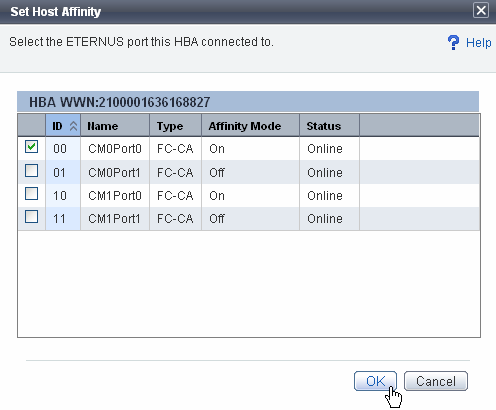
Task: Sort by the Type column header
Action: point(175,126)
